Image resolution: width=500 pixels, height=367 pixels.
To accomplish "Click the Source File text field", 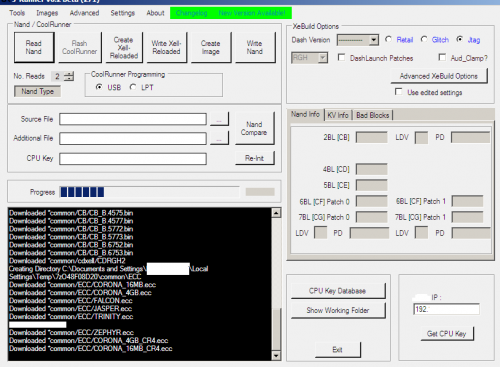I will pos(133,119).
